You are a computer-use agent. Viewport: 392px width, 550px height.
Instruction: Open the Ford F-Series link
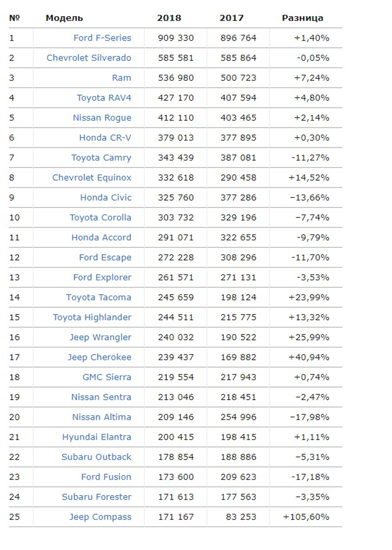coord(102,38)
